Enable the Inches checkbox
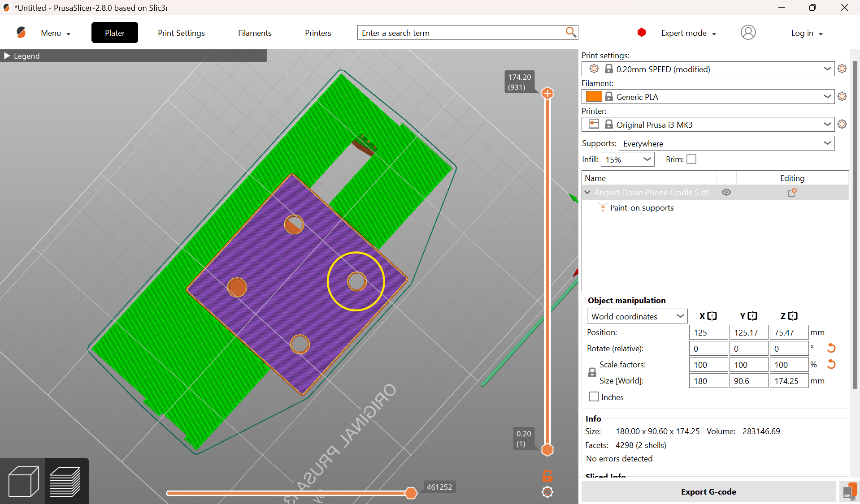Viewport: 860px width, 504px height. [x=594, y=396]
